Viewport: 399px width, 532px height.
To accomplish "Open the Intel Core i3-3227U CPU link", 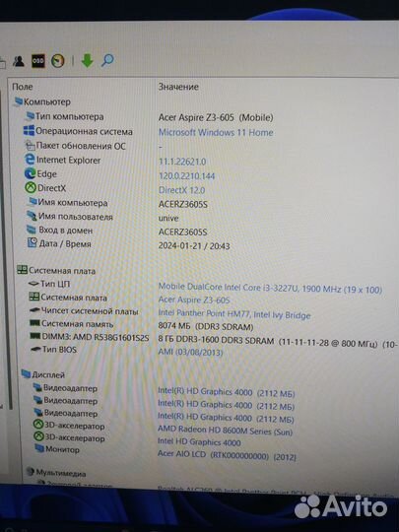I will pos(270,289).
